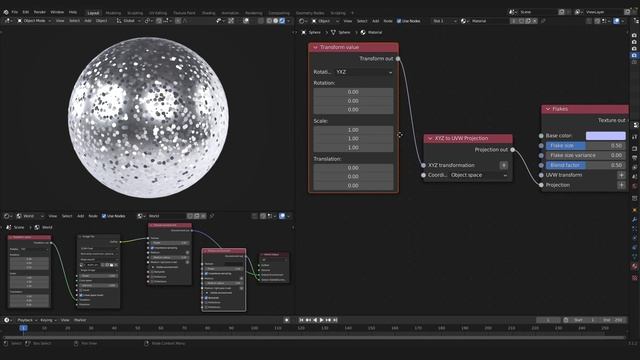Collapse the Flakes node
640x360 pixels.
point(548,109)
